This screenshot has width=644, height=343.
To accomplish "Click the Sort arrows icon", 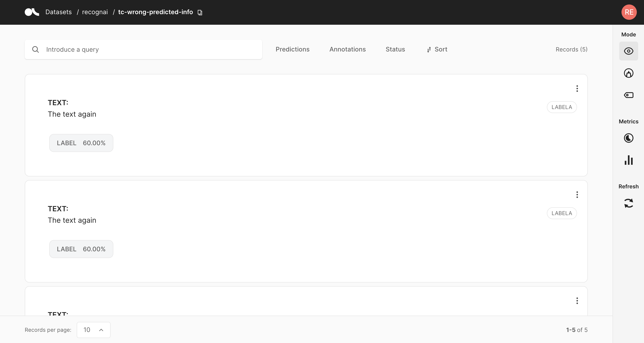I will tap(429, 50).
